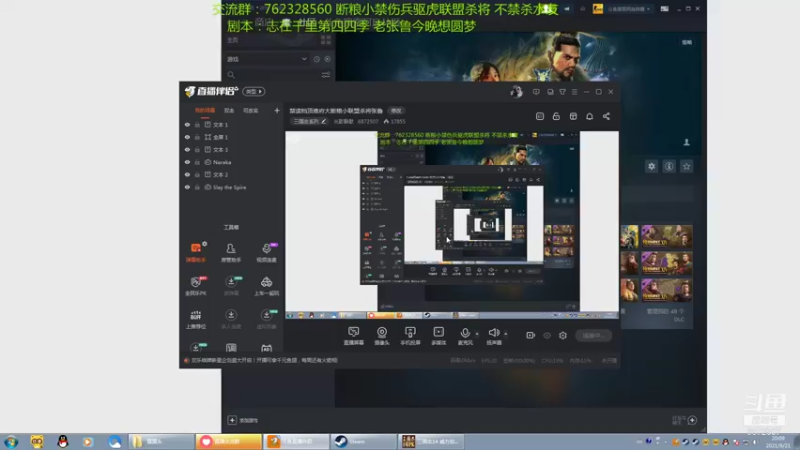This screenshot has height=450, width=800.
Task: Click the share icon above the preview
Action: click(606, 116)
